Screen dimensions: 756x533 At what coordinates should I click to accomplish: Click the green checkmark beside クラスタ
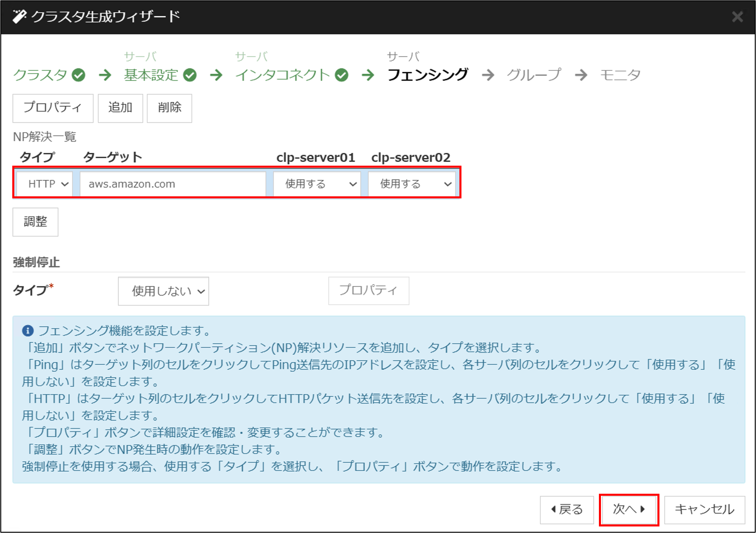point(79,75)
